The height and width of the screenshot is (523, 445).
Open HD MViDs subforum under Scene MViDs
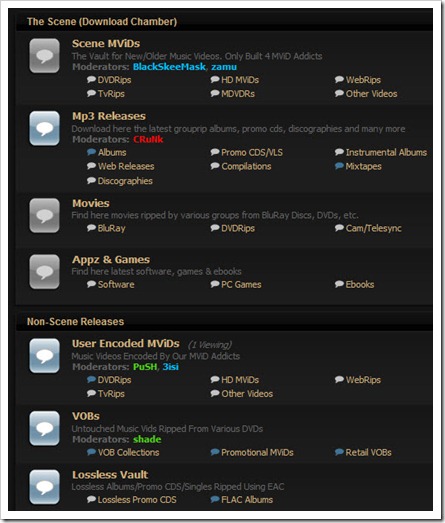coord(240,80)
